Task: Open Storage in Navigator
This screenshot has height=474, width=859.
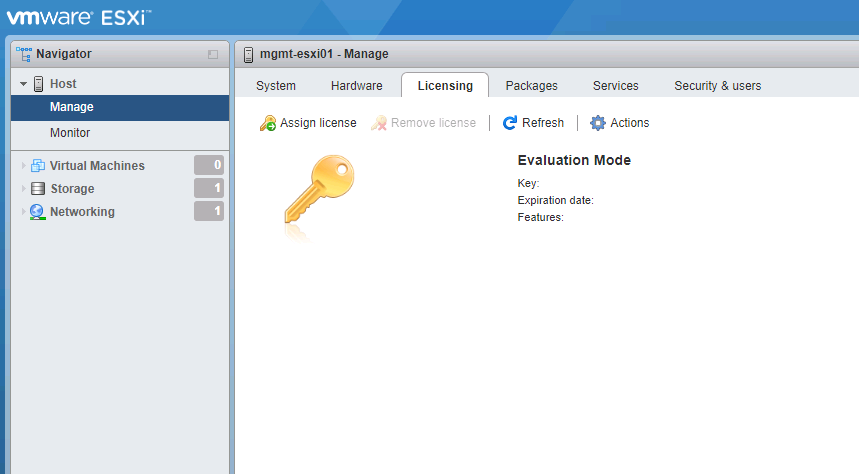Action: pos(72,189)
